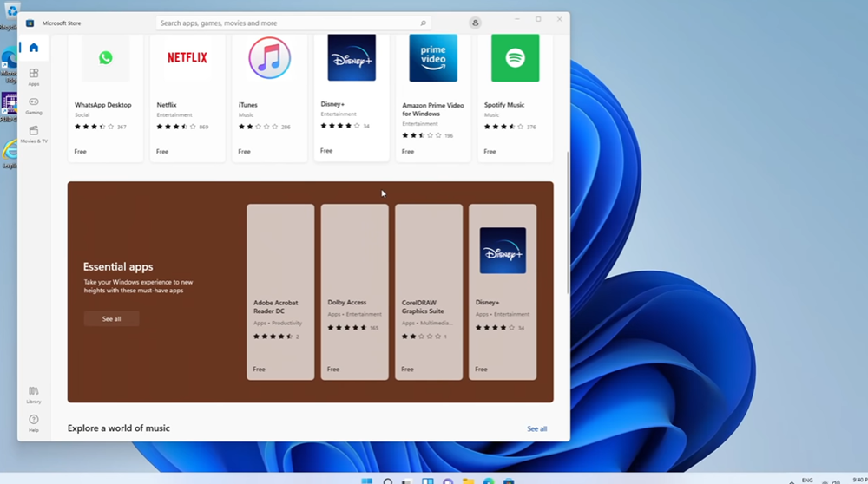Open the user account profile icon
Viewport: 868px width, 484px height.
click(x=475, y=23)
